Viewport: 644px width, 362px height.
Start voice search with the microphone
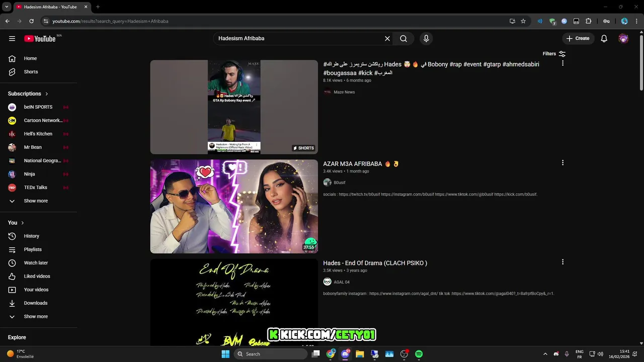tap(426, 39)
